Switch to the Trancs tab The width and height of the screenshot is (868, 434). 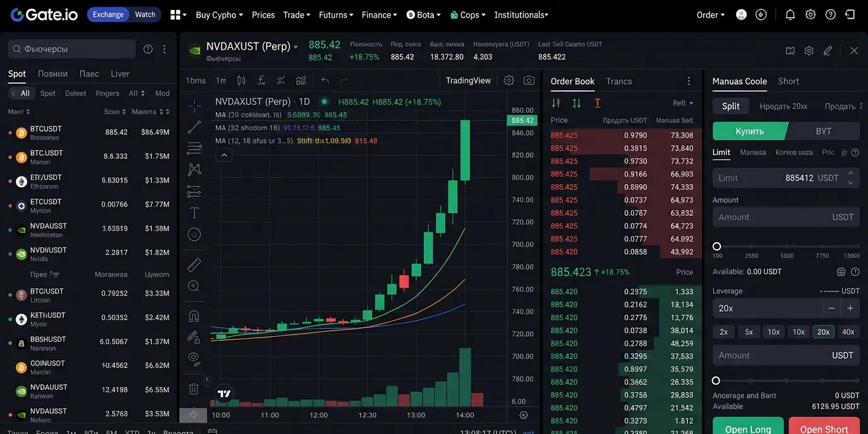click(x=619, y=81)
